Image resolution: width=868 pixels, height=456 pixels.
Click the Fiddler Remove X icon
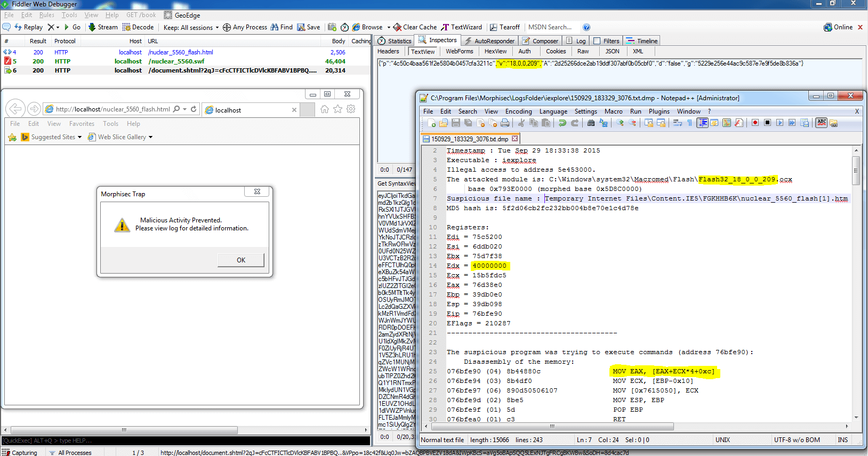(x=51, y=27)
